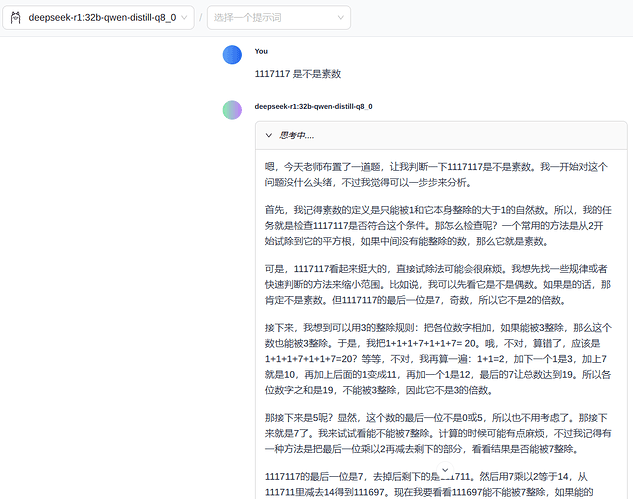The image size is (633, 499).
Task: Click the green-purple model avatar
Action: click(232, 110)
